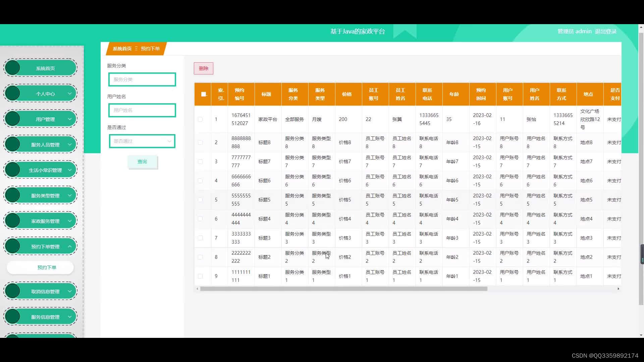644x362 pixels.
Task: Click the circle icon beside 生活小常识管理
Action: click(13, 170)
